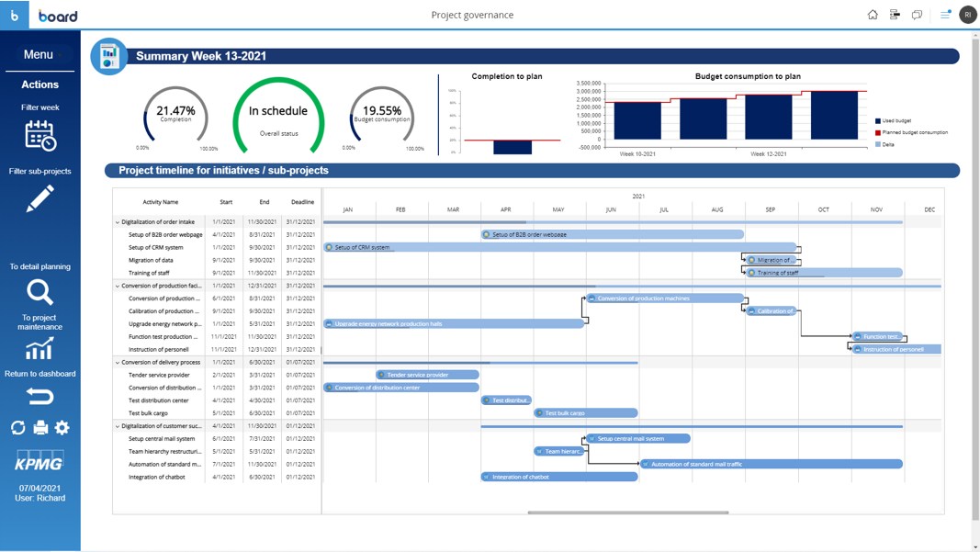
Task: Click the End column header
Action: [265, 202]
